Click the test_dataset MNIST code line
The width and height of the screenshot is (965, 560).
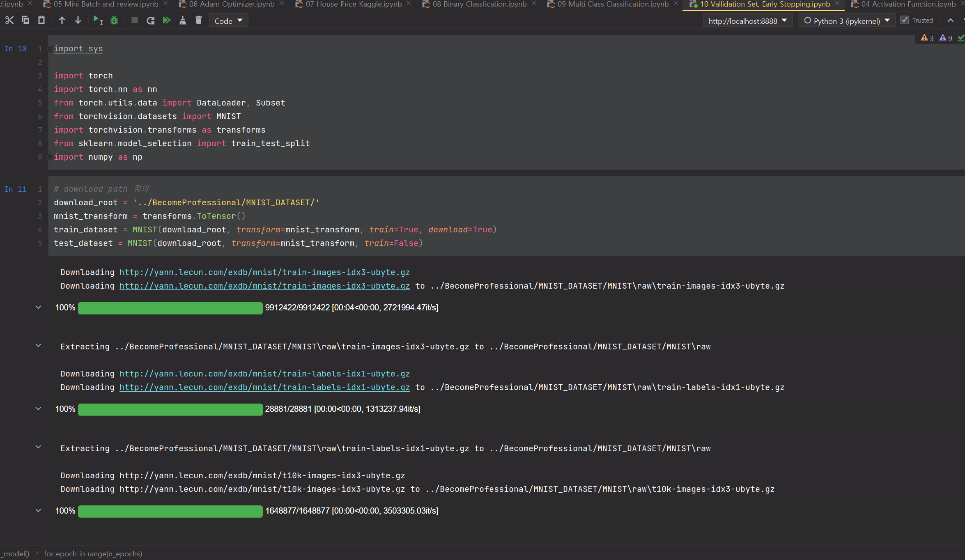[239, 243]
